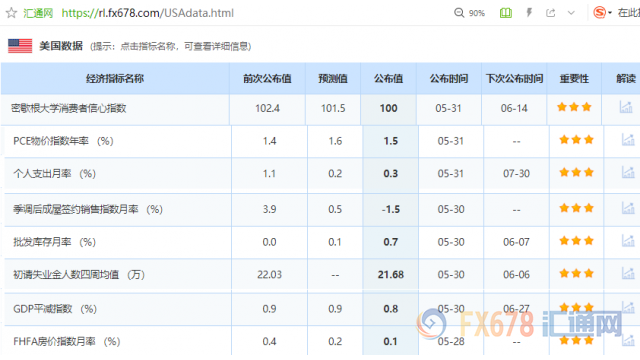Click next release date 06-07

516,242
